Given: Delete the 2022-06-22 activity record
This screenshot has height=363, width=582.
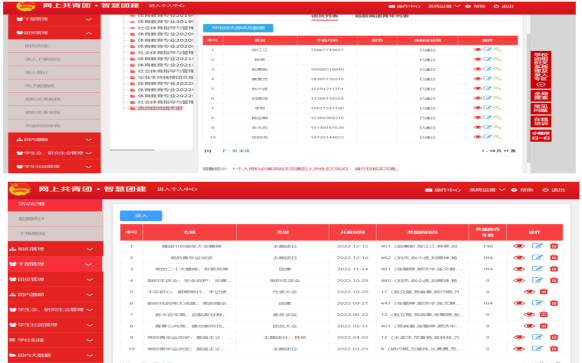Looking at the screenshot, I should pos(543,314).
